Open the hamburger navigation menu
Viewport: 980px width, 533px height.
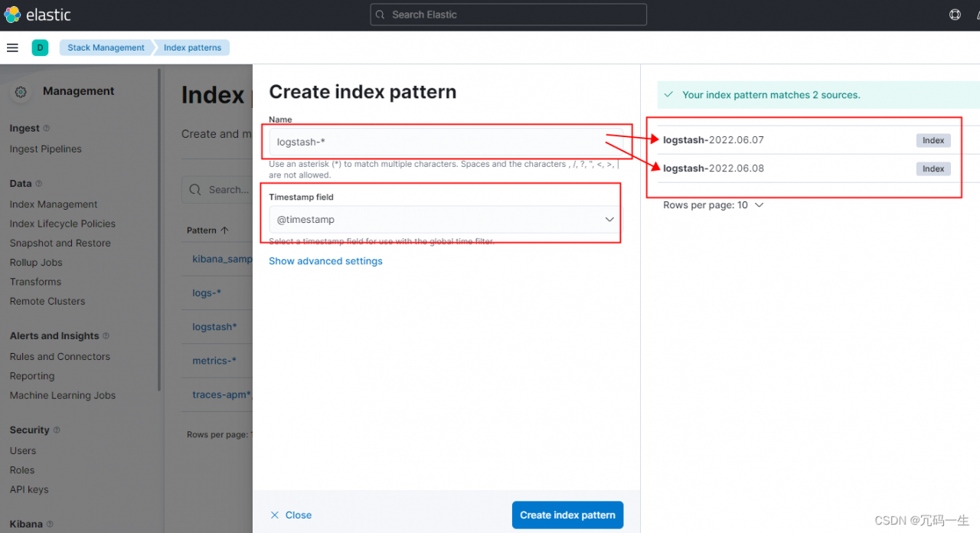point(12,47)
